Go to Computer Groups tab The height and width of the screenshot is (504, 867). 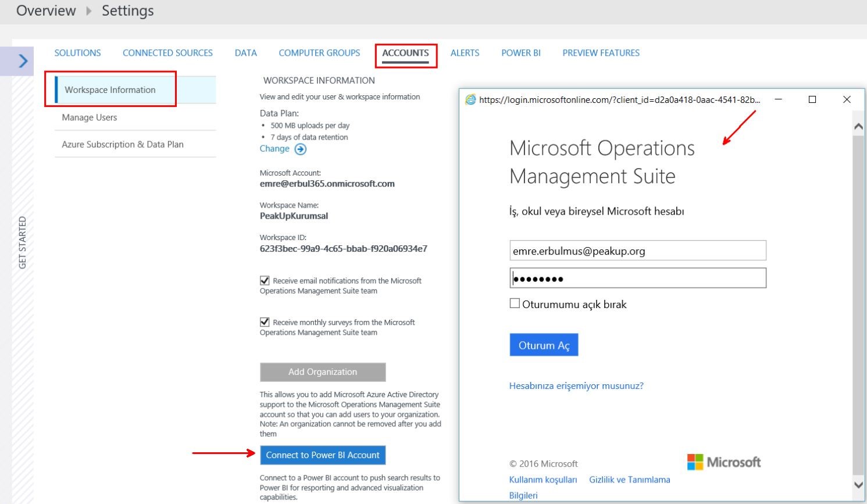click(x=319, y=53)
